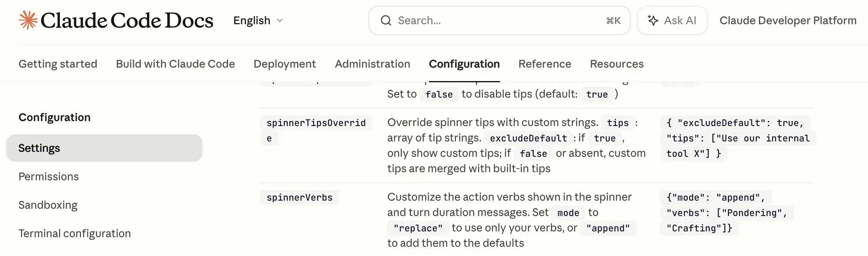Click the Getting started tab
The height and width of the screenshot is (256, 868).
click(58, 64)
